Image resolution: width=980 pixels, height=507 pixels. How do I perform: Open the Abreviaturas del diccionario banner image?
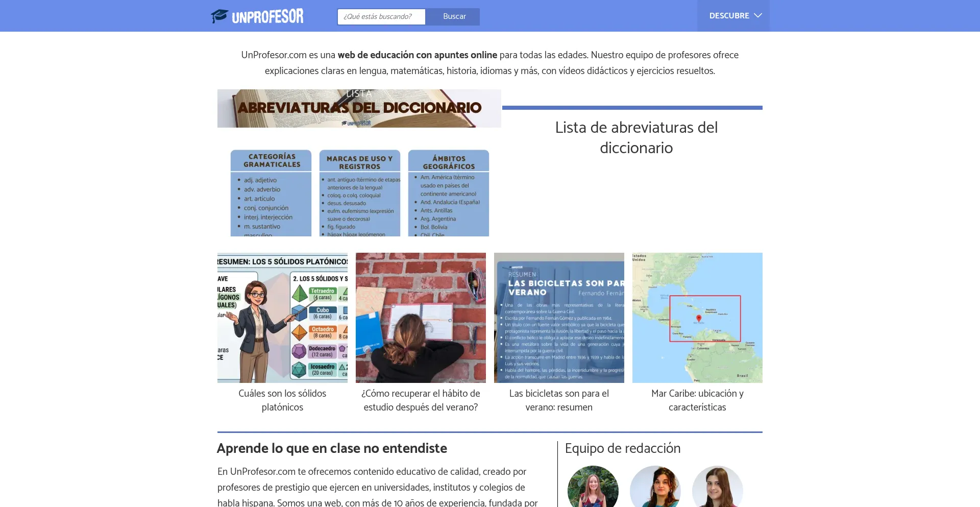coord(359,163)
